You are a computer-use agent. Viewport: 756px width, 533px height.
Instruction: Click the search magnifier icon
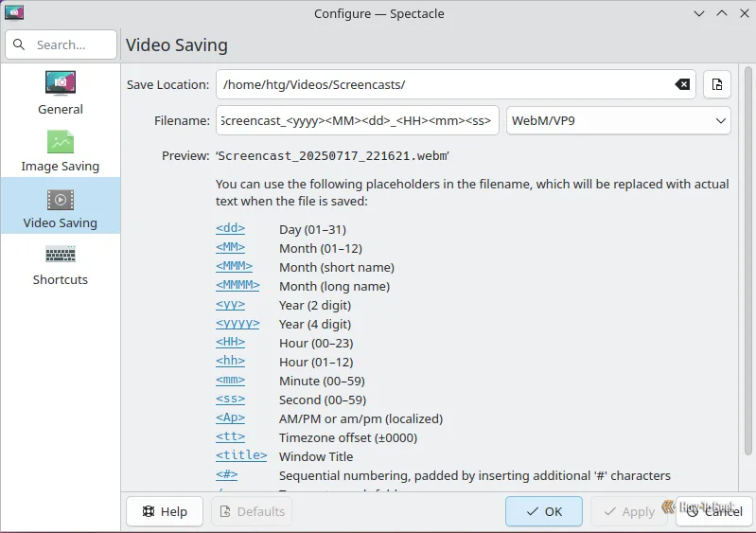coord(19,44)
